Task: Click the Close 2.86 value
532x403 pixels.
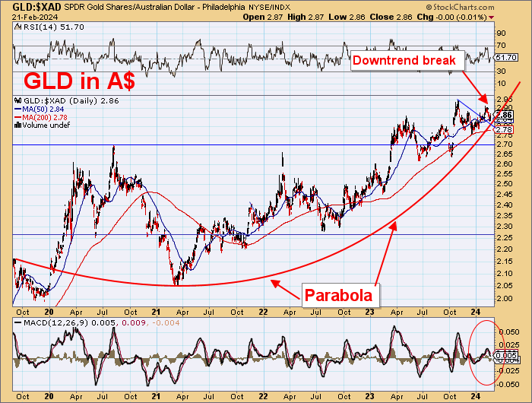Action: [391, 17]
